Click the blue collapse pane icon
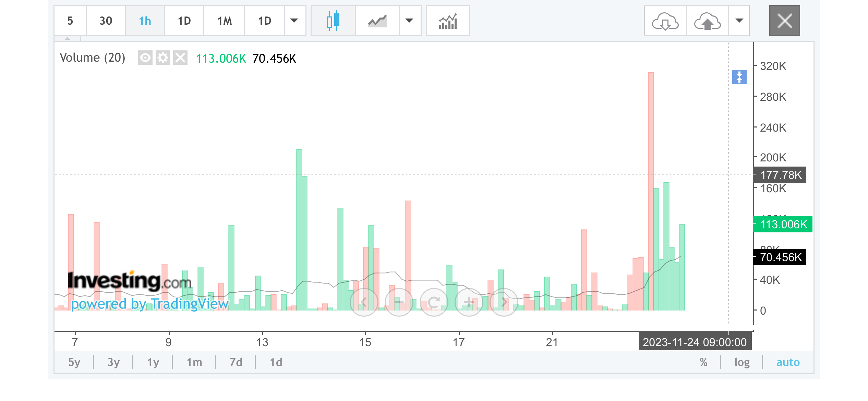The width and height of the screenshot is (868, 401). (739, 77)
